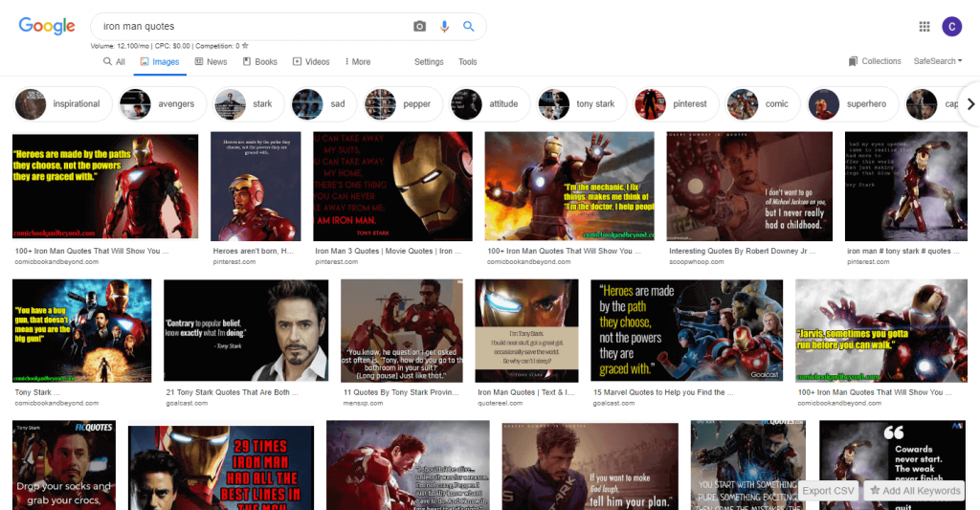Filter by sad chip

[323, 104]
